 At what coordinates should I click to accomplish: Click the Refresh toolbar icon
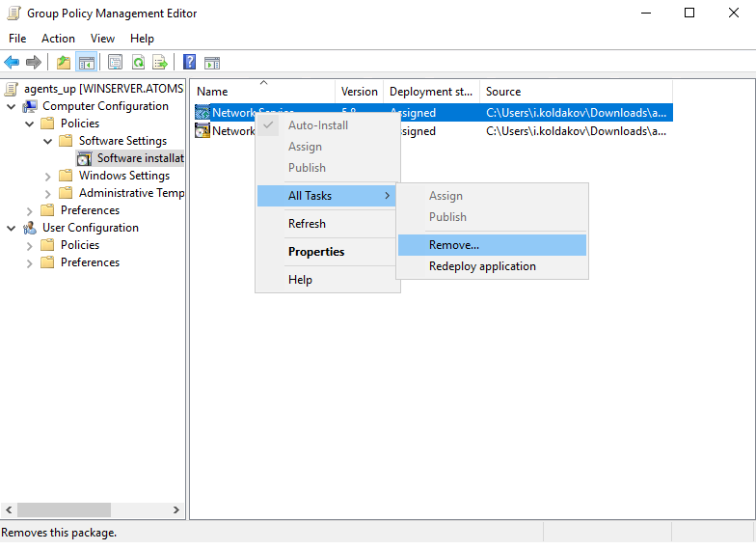point(138,63)
